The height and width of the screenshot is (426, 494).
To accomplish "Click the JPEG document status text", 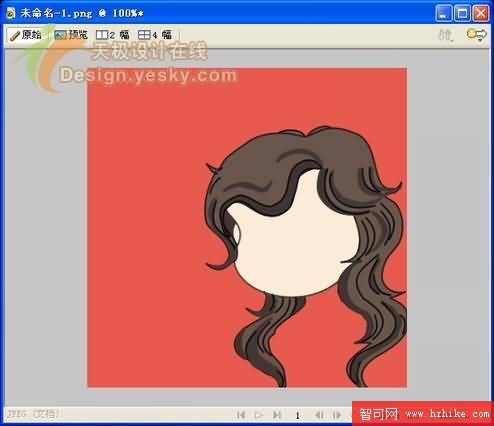I will [x=33, y=414].
